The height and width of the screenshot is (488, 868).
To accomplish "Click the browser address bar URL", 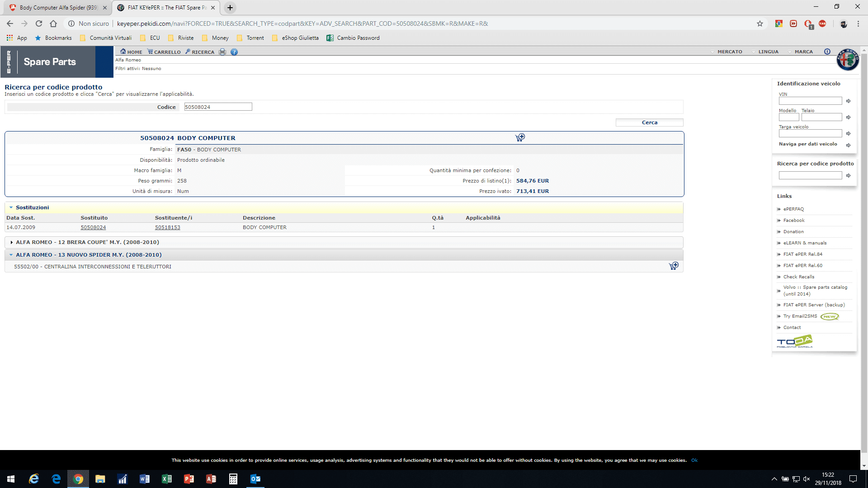I will [x=302, y=23].
